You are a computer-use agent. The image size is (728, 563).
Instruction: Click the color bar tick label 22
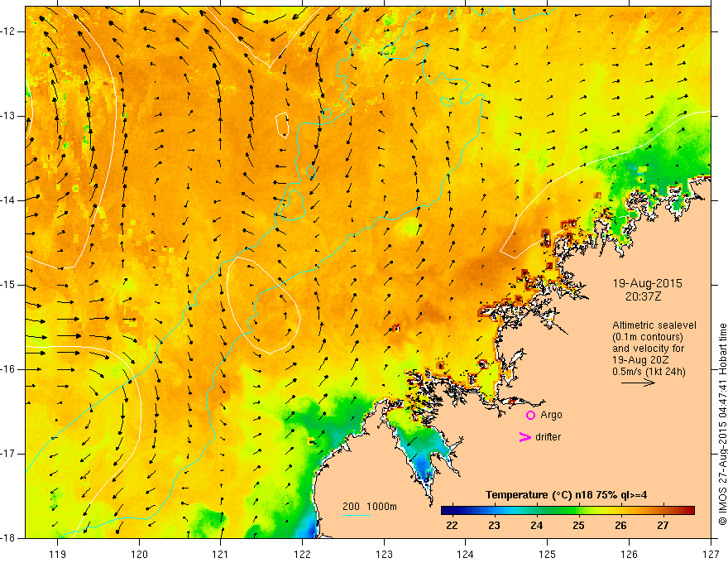pyautogui.click(x=452, y=526)
